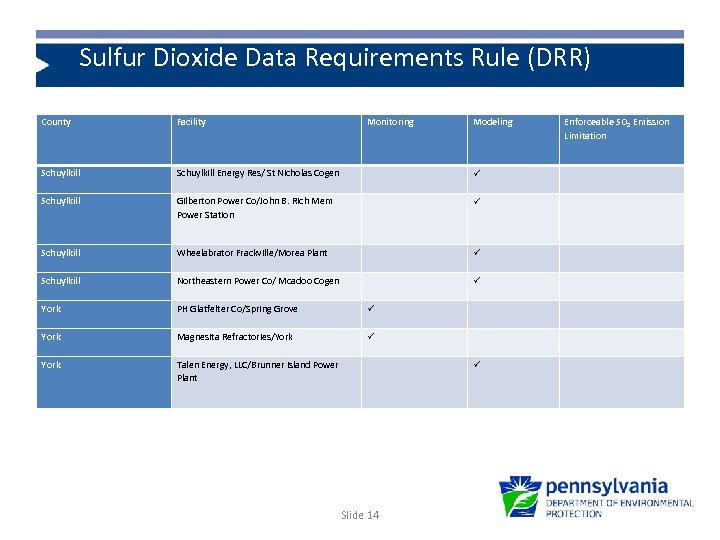This screenshot has height=540, width=720.
Task: Click the 'pennsylvania' wordmark text
Action: 607,486
